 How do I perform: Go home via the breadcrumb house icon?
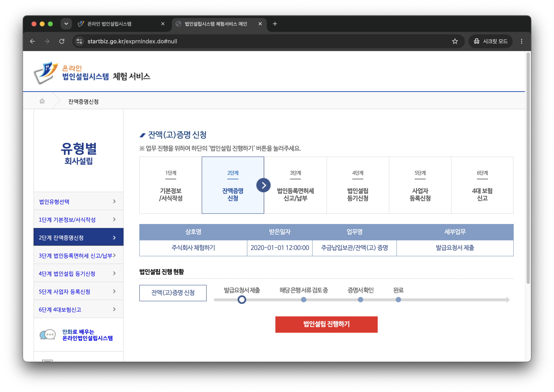pyautogui.click(x=42, y=101)
